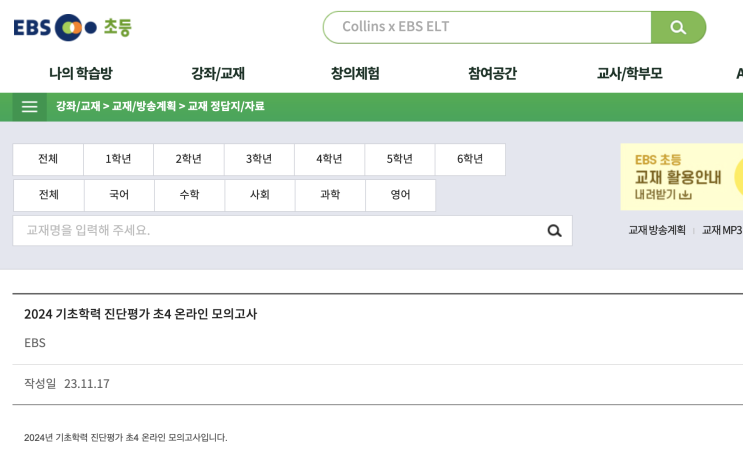The width and height of the screenshot is (743, 455).
Task: Open the 강좌/교재 menu
Action: pos(218,73)
